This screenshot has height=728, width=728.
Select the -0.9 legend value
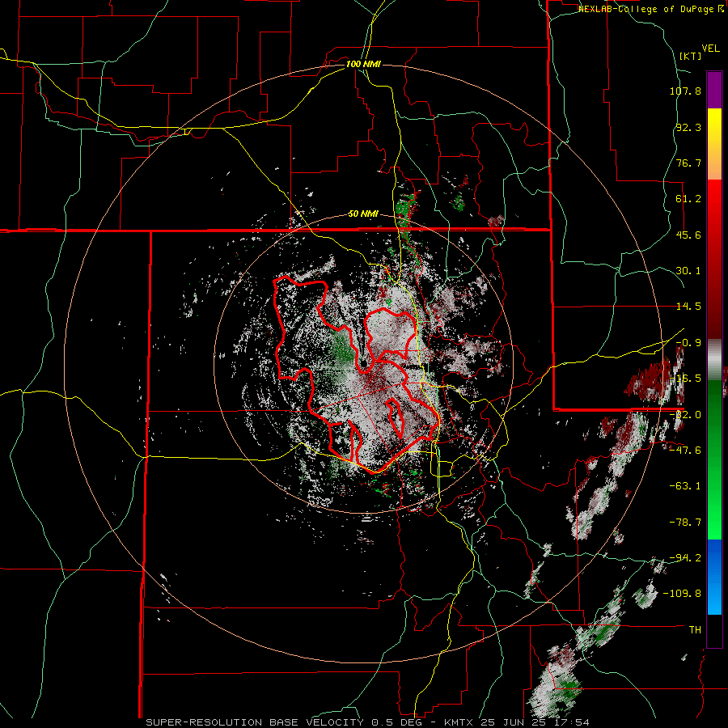pos(688,343)
